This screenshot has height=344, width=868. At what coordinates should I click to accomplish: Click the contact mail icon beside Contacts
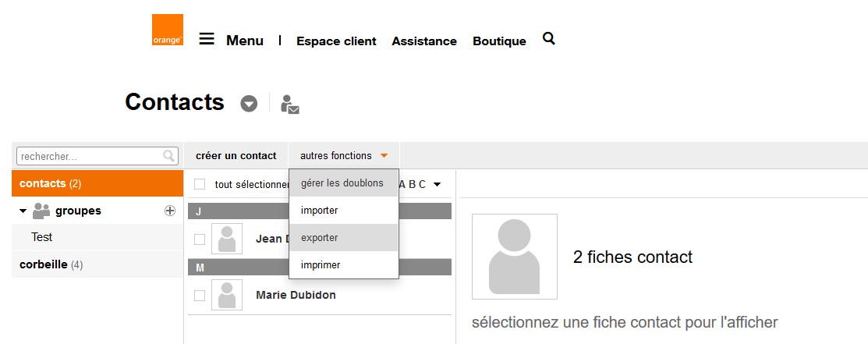(290, 105)
